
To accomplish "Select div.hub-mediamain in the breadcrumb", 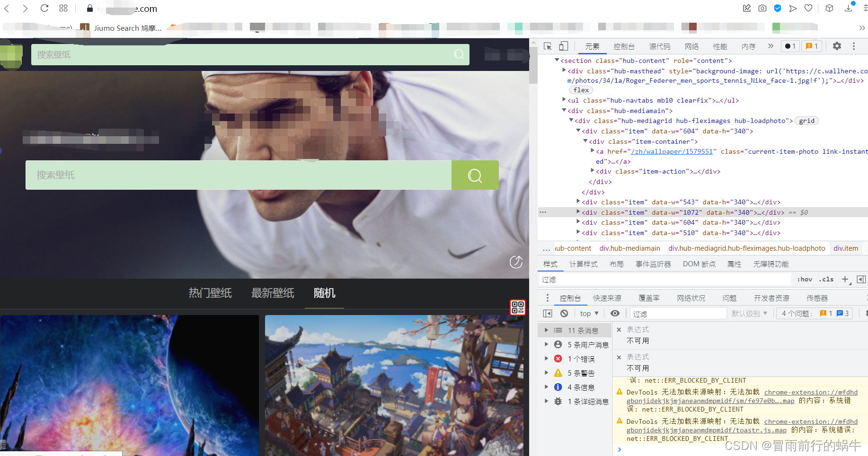I will pos(629,248).
